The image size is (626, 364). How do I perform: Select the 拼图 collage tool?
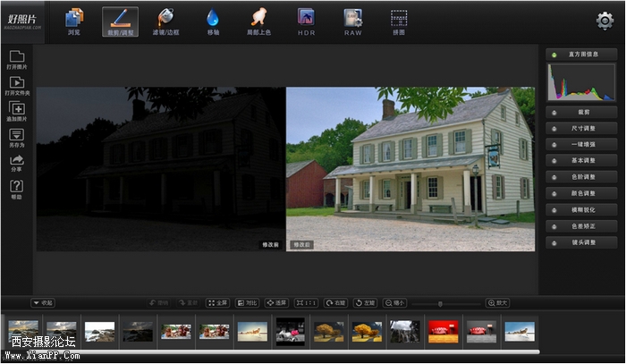click(399, 21)
